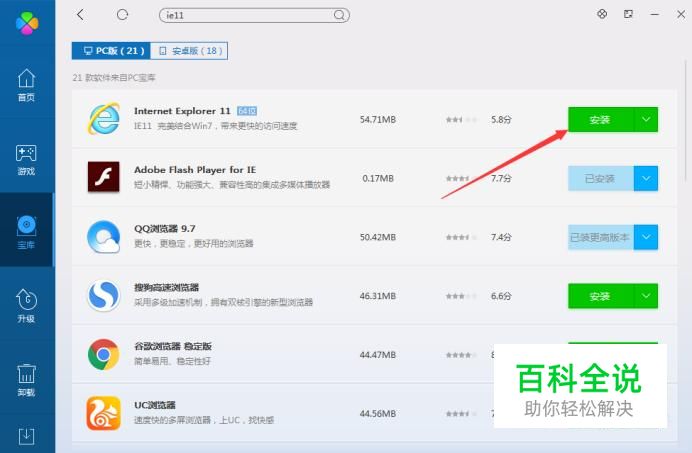This screenshot has width=692, height=453.
Task: Switch to the PC版 (21) tab
Action: (111, 51)
